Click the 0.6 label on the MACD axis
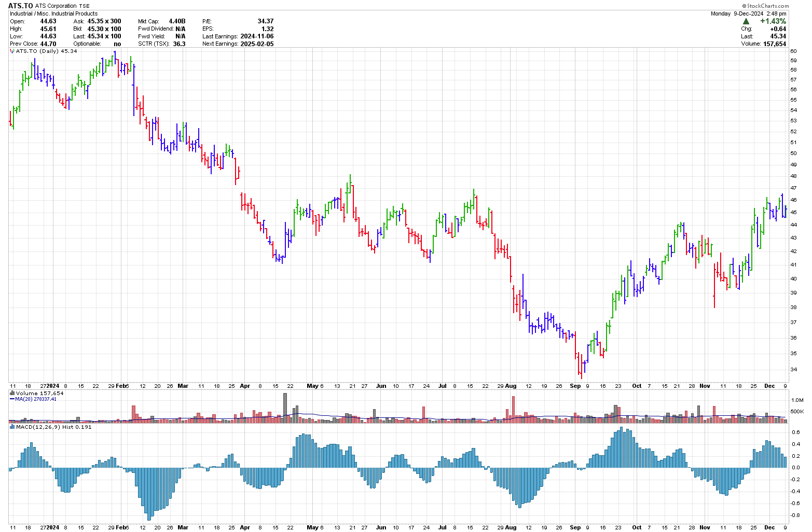Screen dimensions: 812x532 click(795, 432)
